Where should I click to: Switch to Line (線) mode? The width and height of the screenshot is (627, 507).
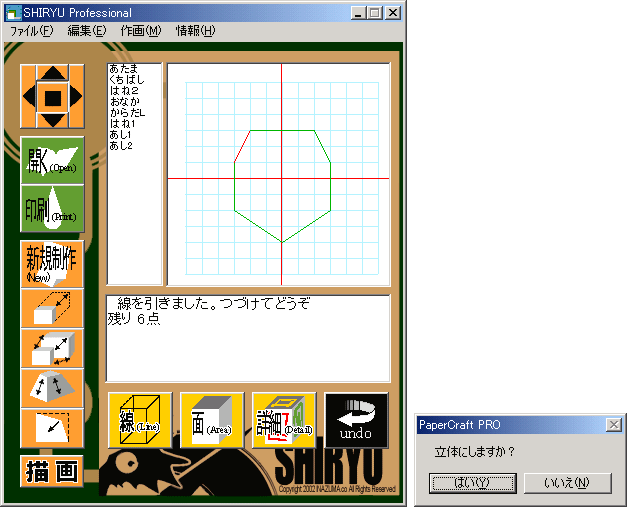140,420
